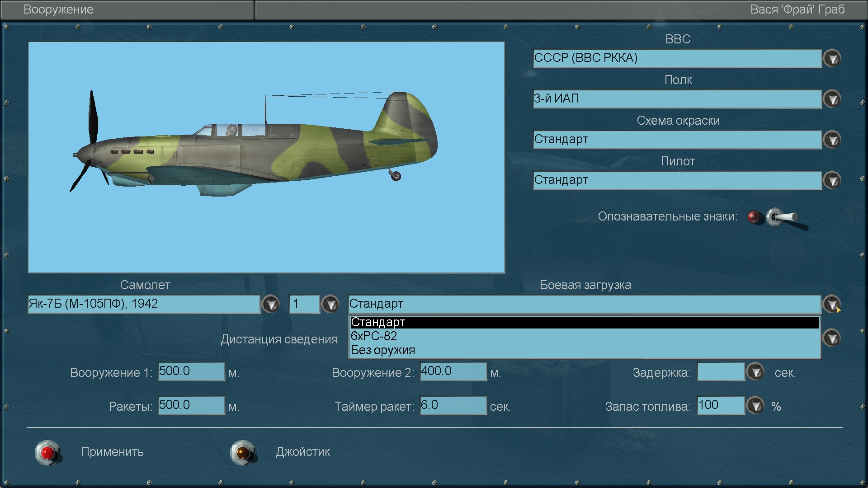
Task: Click the Вооружение 1 distance field
Action: click(x=191, y=371)
